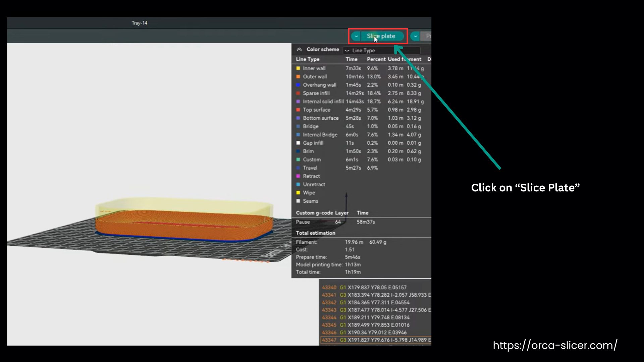The image size is (644, 362).
Task: Click Sparse infill percent 18.4%
Action: pyautogui.click(x=374, y=93)
